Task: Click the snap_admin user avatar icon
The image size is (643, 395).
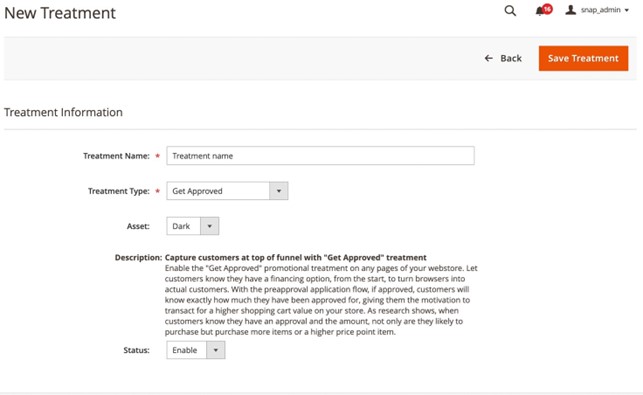Action: coord(570,10)
